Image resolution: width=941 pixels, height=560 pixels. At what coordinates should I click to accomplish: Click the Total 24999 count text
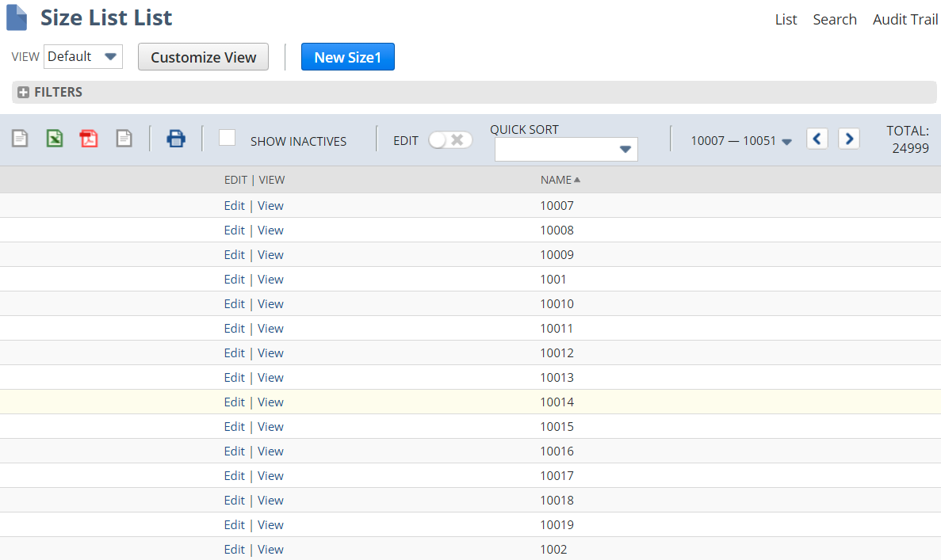pos(908,139)
